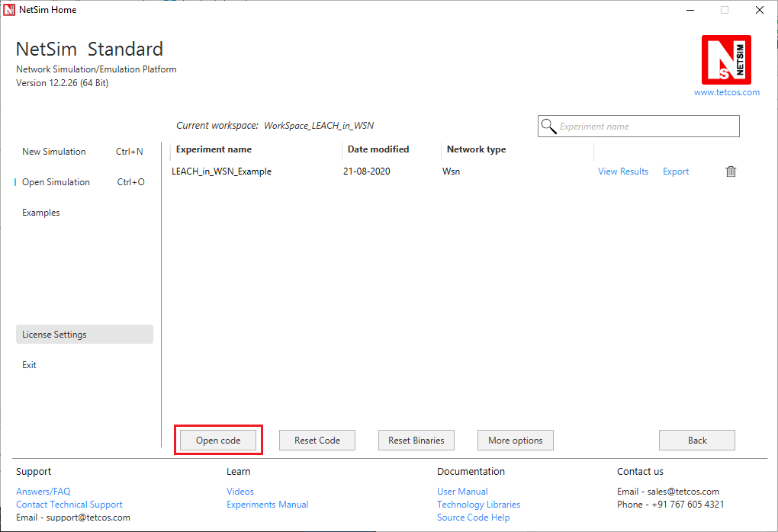
Task: Click the Reset Binaries button
Action: tap(416, 441)
